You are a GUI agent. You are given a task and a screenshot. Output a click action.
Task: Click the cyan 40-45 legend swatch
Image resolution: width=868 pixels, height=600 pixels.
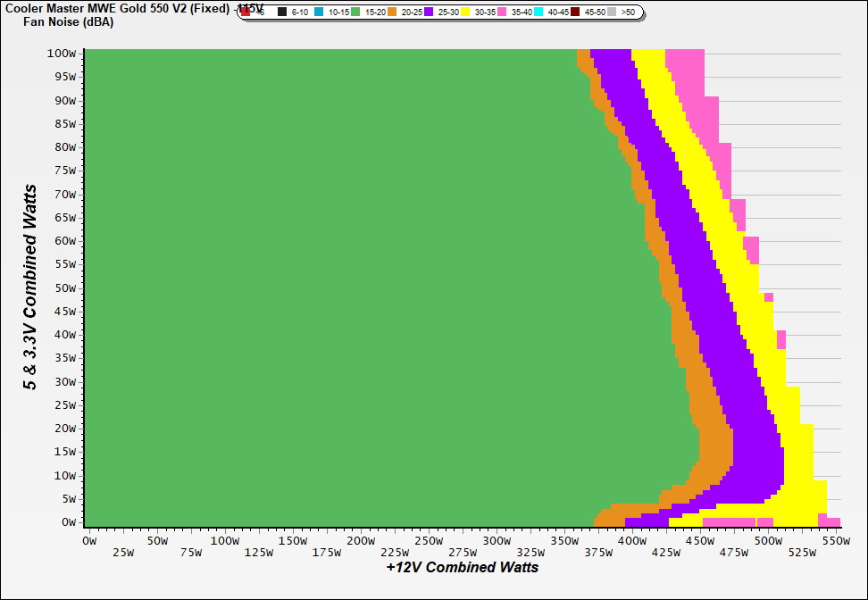point(539,12)
